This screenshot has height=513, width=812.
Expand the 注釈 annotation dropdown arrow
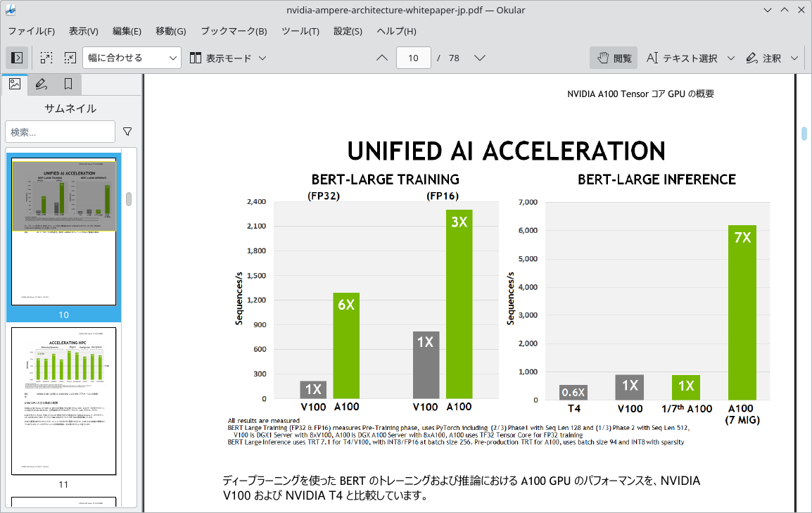click(794, 58)
